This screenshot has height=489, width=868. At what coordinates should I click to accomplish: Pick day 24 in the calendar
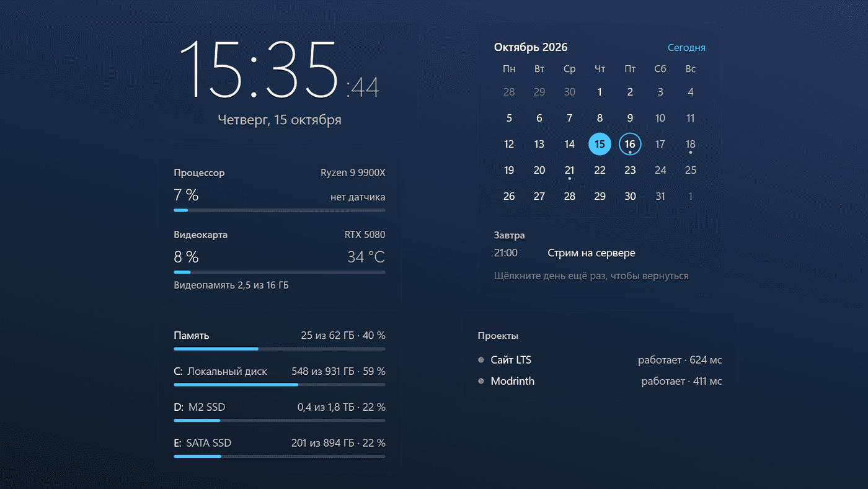click(x=660, y=170)
